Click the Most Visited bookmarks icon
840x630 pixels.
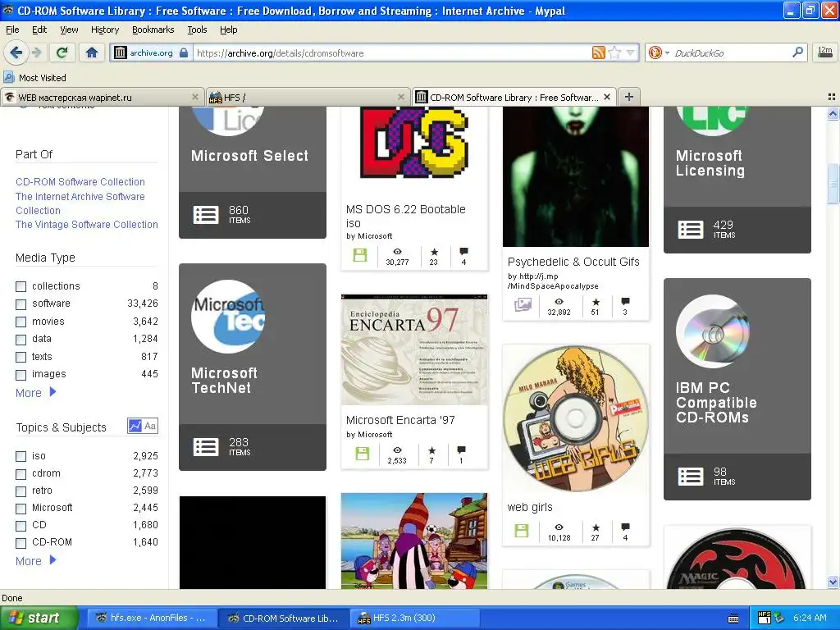pyautogui.click(x=8, y=77)
